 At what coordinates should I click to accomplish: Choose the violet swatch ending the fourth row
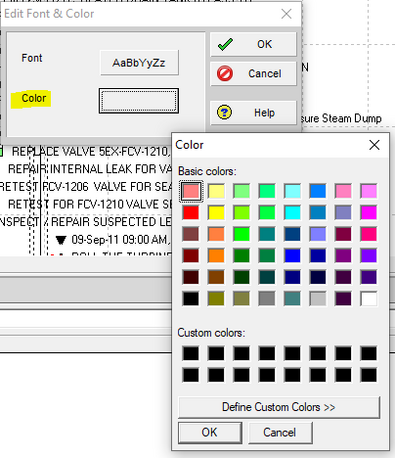click(x=369, y=256)
